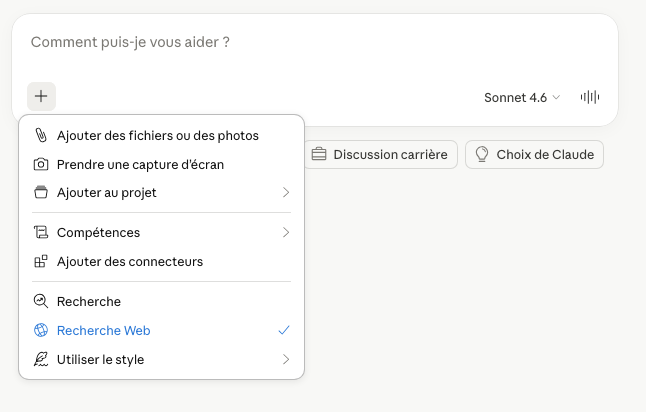Click the Choix de Claude button
The width and height of the screenshot is (646, 412).
[534, 154]
